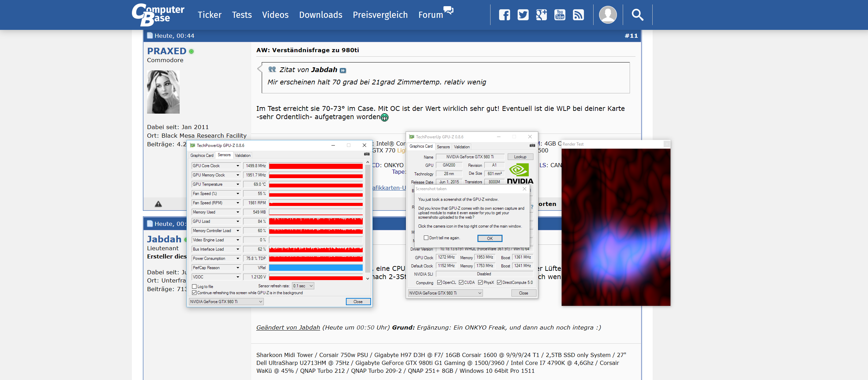This screenshot has height=380, width=868.
Task: Open the Google Plus icon
Action: pos(541,15)
